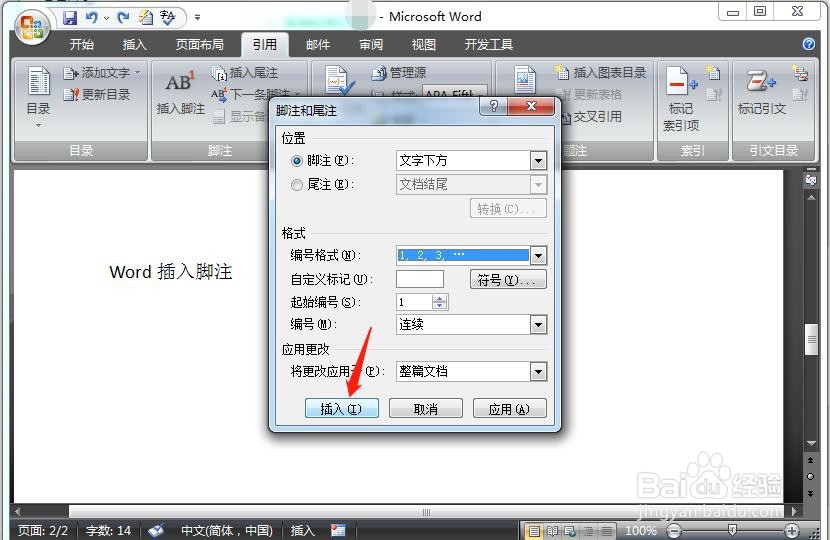
Task: Click zoom in plus button
Action: point(791,530)
